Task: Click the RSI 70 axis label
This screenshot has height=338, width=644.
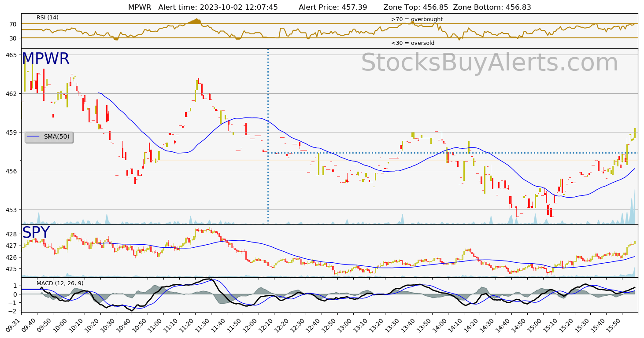Action: [x=13, y=24]
